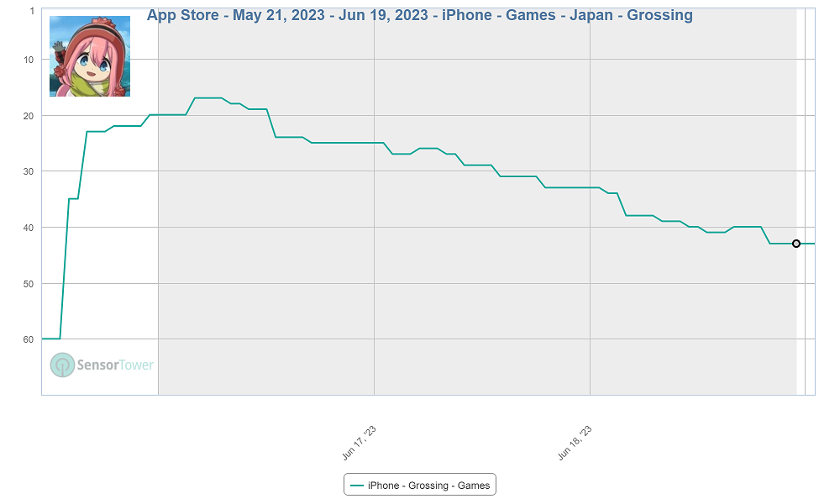Screen dimensions: 840x504
Task: Click the y-axis label 1
Action: tap(32, 11)
